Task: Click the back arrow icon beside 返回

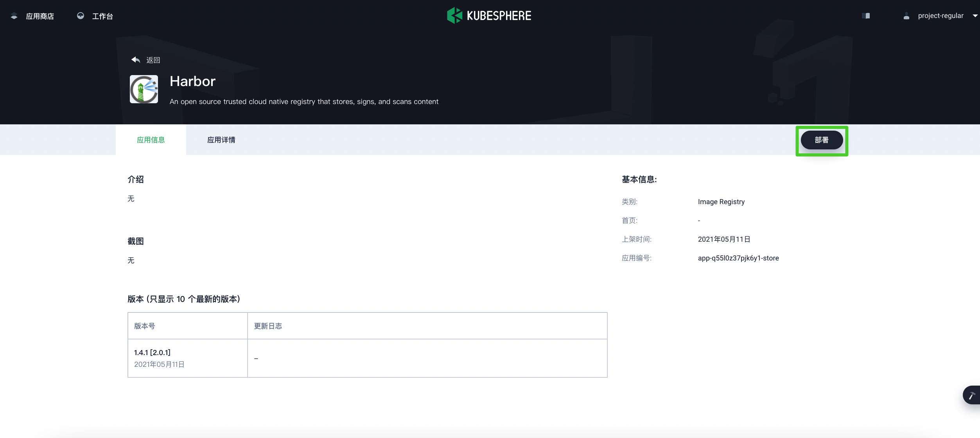Action: pos(135,59)
